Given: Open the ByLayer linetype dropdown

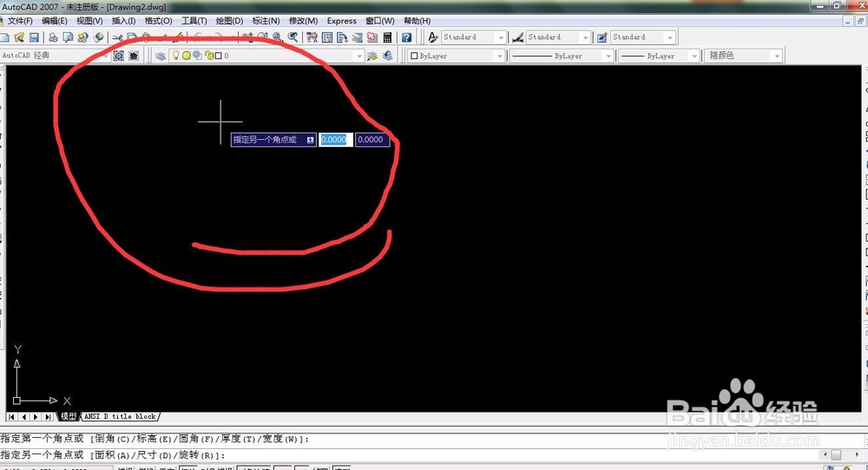Looking at the screenshot, I should 608,56.
